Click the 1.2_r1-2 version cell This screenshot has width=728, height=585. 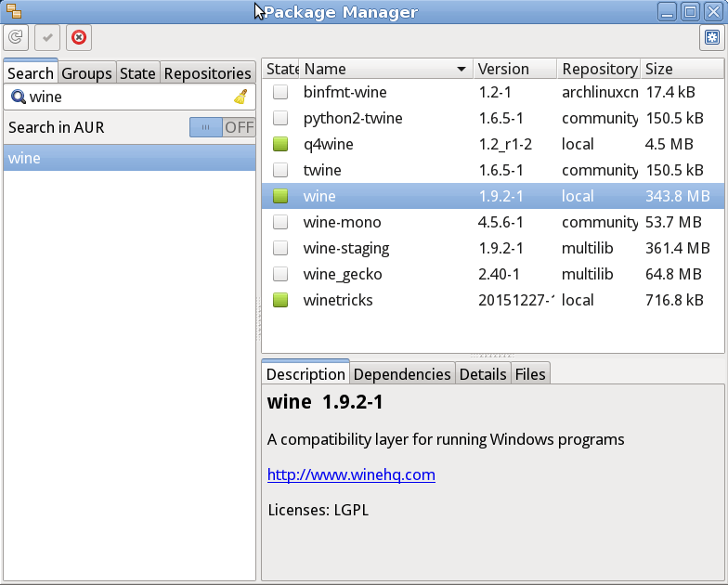505,145
